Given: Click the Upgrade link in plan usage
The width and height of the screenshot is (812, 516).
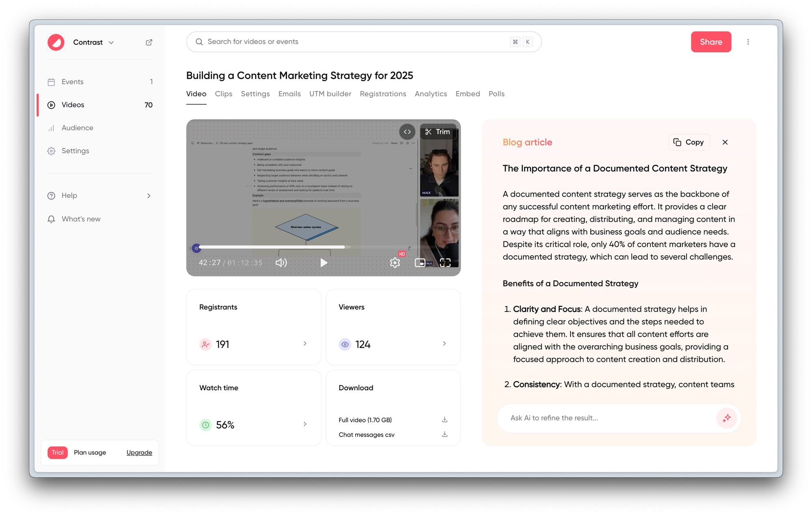Looking at the screenshot, I should (x=139, y=452).
